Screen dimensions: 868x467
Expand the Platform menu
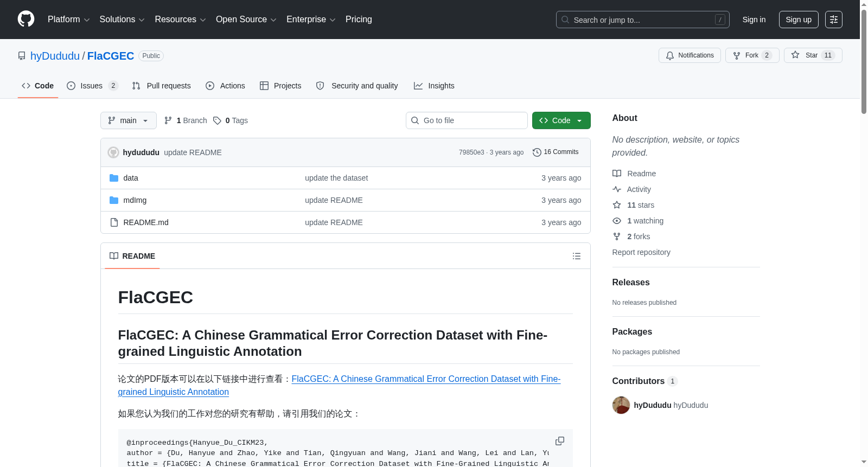(x=69, y=20)
